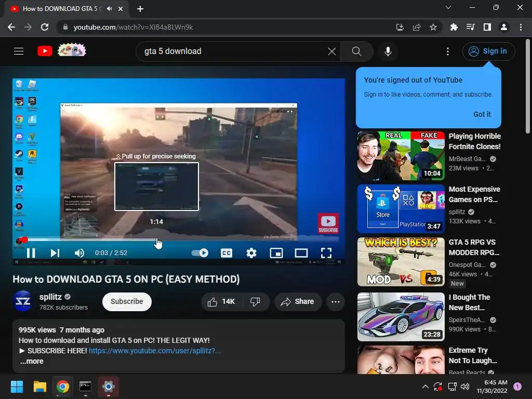Open Windows Start menu
532x399 pixels.
pyautogui.click(x=17, y=387)
